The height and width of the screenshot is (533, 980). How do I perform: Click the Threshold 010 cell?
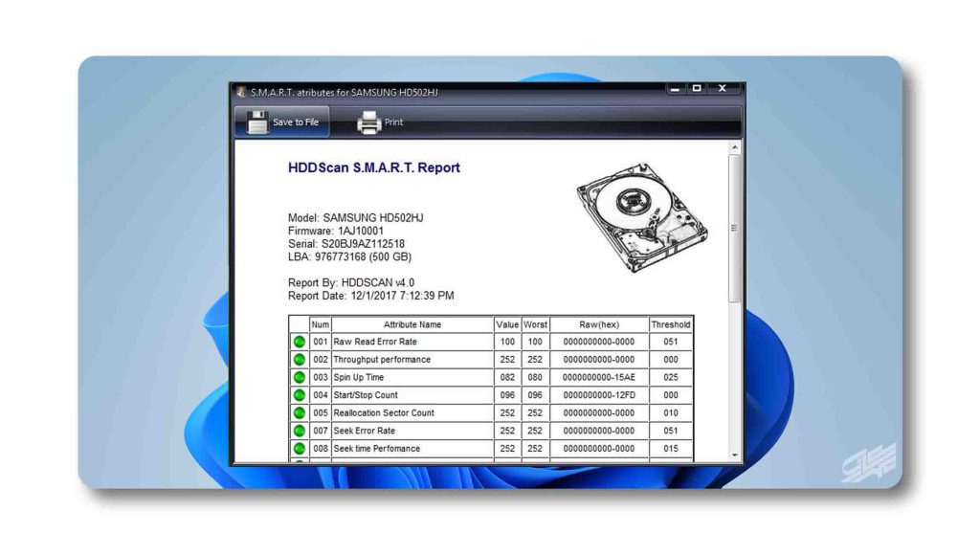[x=671, y=413]
